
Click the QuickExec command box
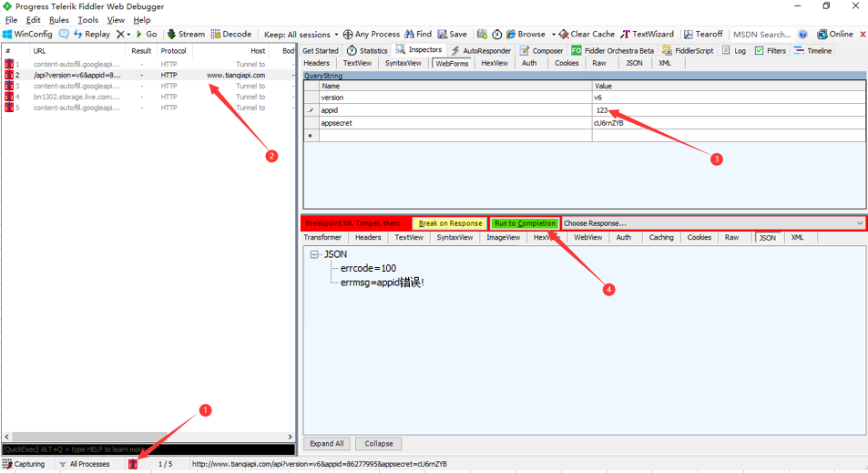[x=148, y=449]
